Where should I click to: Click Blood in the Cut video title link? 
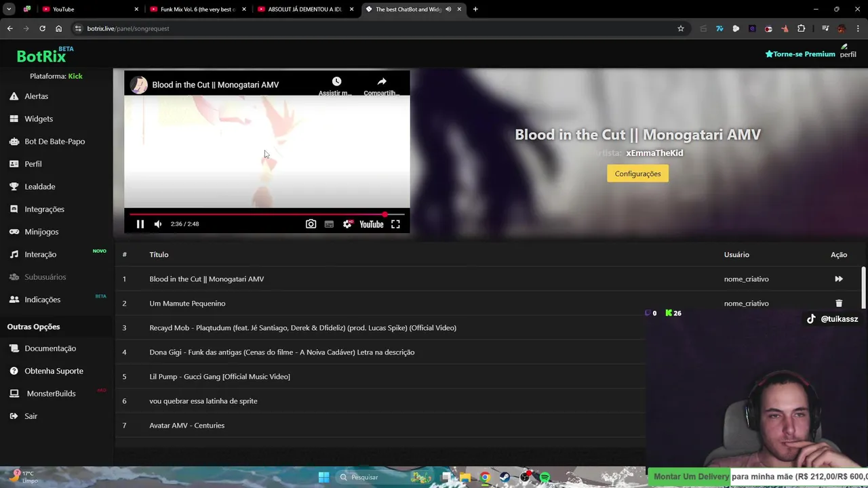tap(216, 85)
